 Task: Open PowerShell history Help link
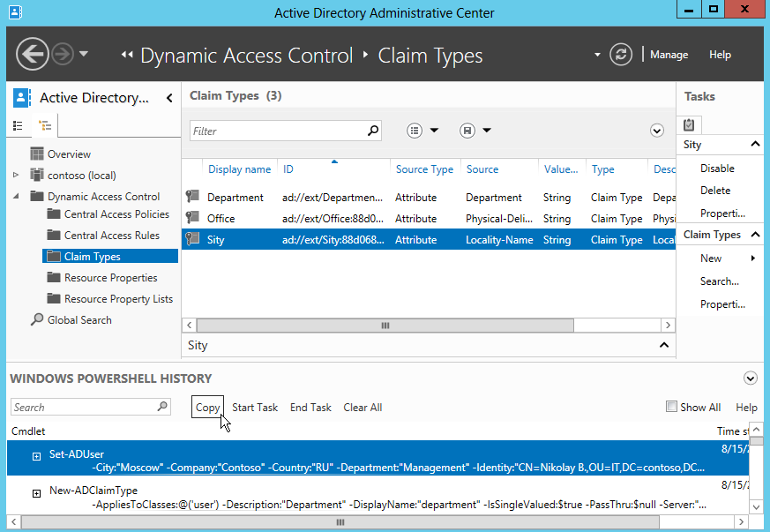pyautogui.click(x=746, y=408)
